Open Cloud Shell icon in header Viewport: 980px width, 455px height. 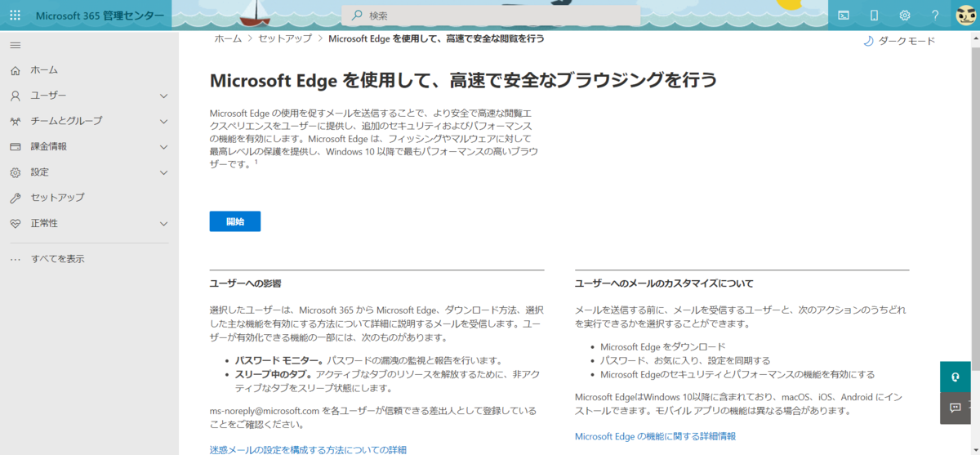[844, 15]
